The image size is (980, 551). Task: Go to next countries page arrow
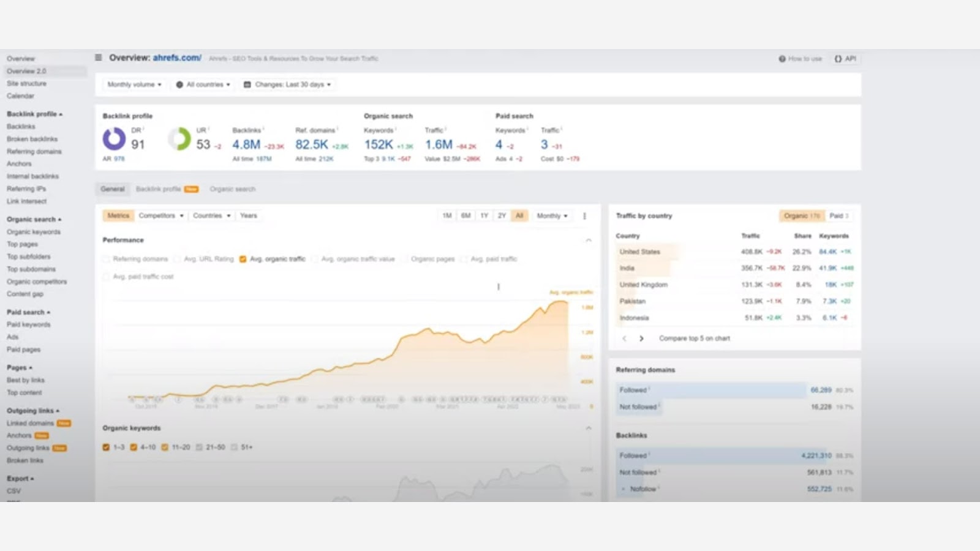tap(641, 339)
